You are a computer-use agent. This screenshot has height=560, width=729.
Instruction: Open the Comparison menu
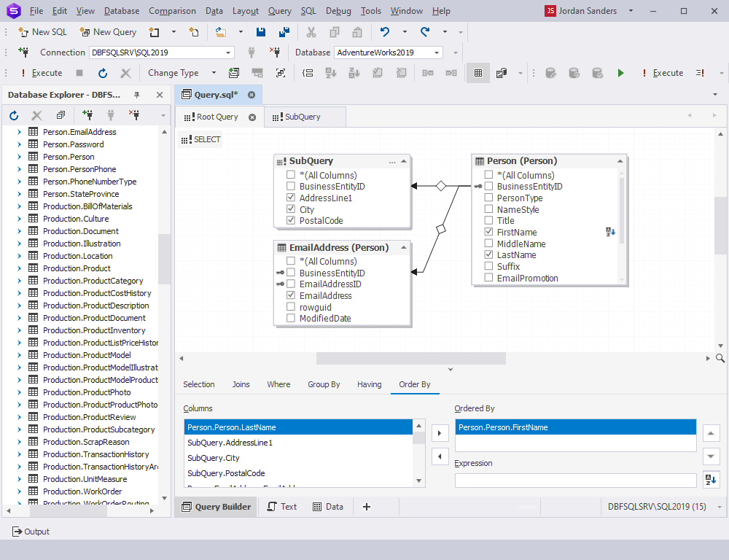[x=172, y=11]
